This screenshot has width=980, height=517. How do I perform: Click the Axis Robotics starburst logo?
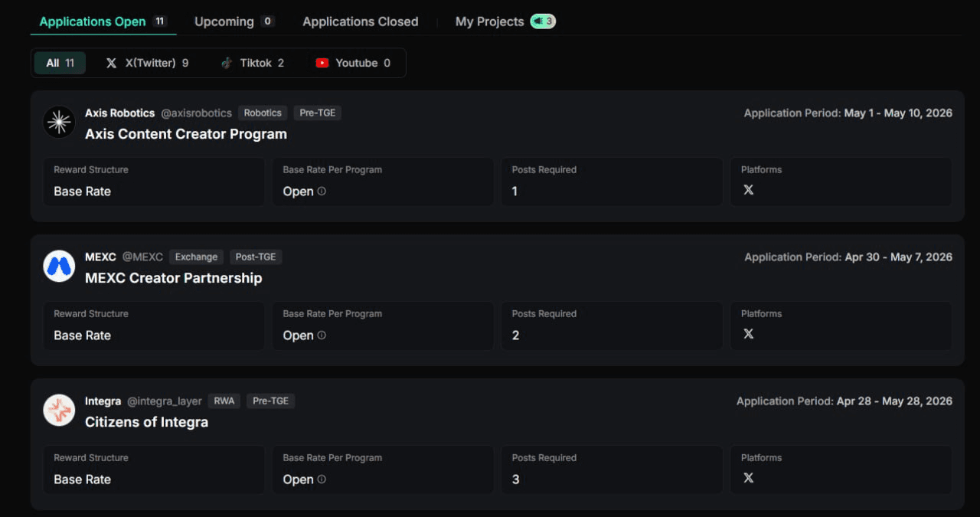[x=59, y=122]
